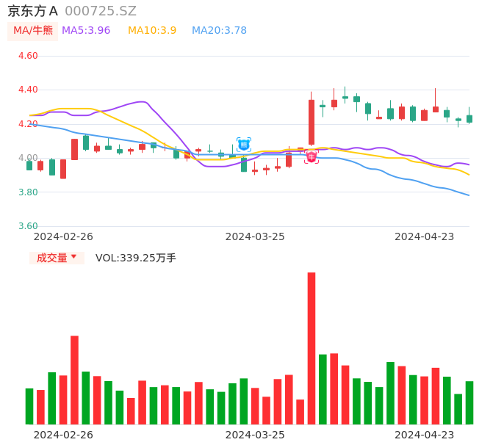The image size is (504, 445).
Task: Click the pink bull signal marker icon
Action: tap(312, 156)
